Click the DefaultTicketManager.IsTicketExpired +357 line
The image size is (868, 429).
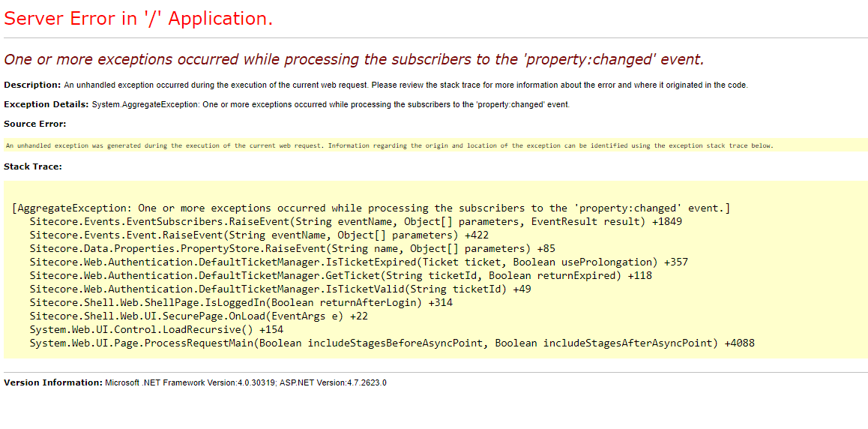359,262
